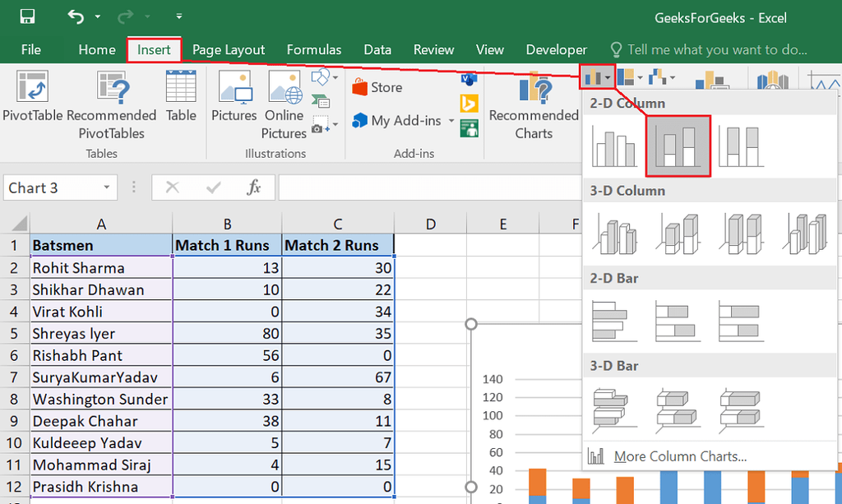
Task: Choose the 2-D 100% Stacked Column chart
Action: (x=742, y=146)
